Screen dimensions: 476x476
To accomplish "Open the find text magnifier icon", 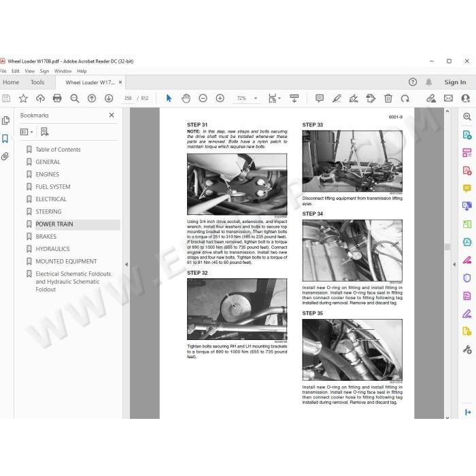I will click(x=74, y=99).
